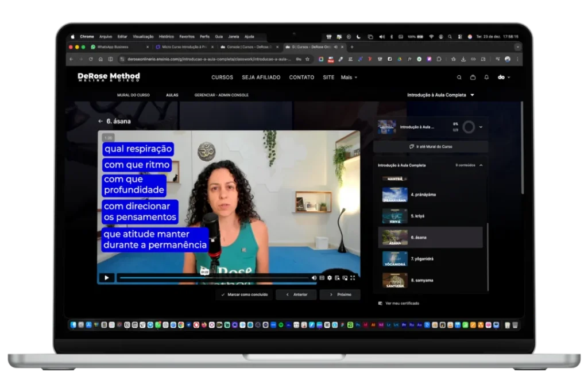Open Chrome downloads icon
The image size is (588, 392).
click(463, 59)
